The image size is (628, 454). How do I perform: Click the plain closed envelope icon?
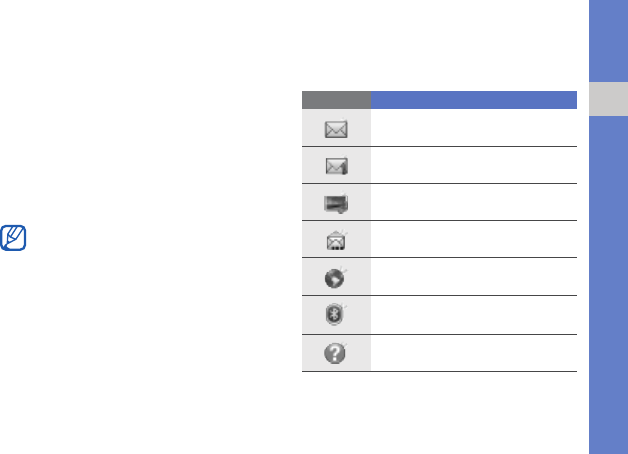tap(336, 129)
